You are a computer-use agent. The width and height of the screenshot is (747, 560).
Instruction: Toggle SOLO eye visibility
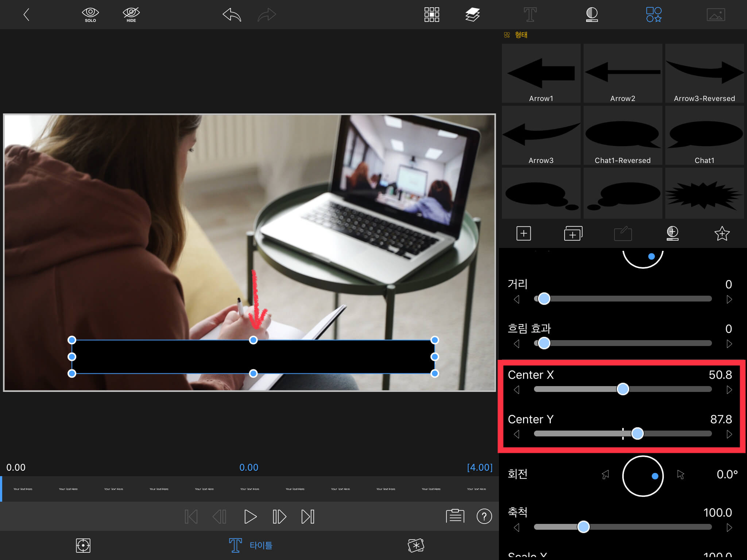pyautogui.click(x=90, y=15)
